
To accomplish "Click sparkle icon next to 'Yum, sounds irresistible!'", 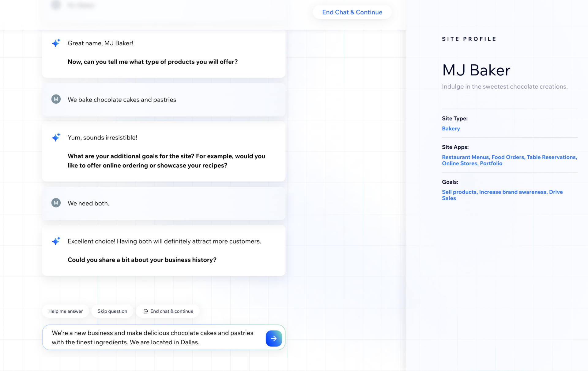I will click(x=56, y=137).
